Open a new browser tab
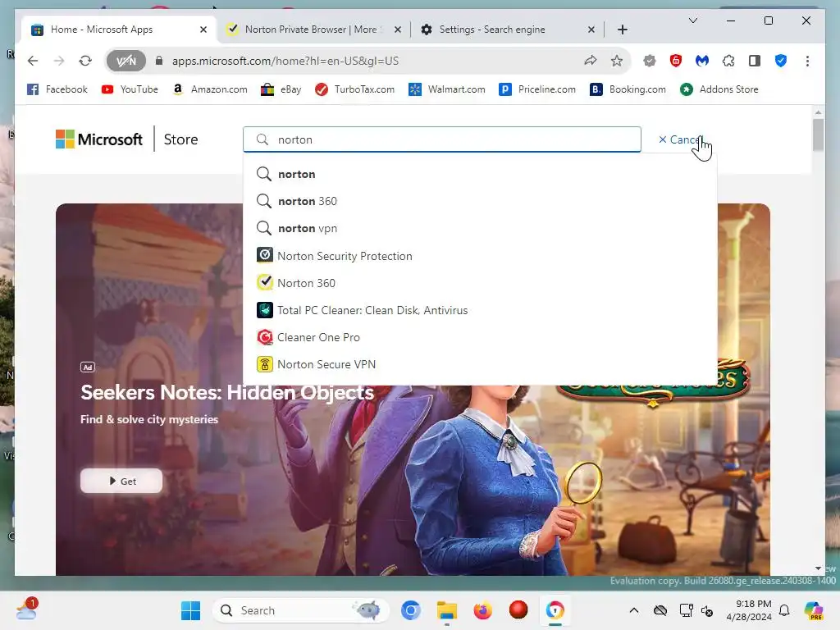Viewport: 840px width, 630px height. pyautogui.click(x=622, y=30)
